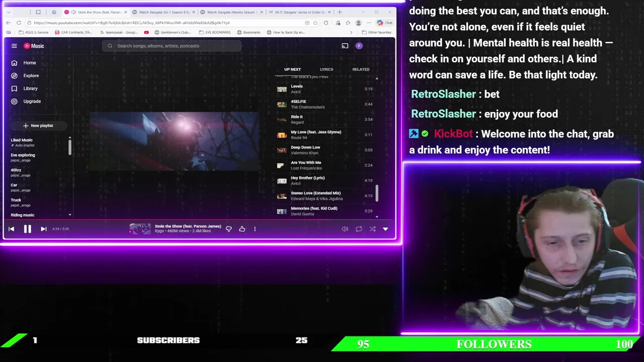The height and width of the screenshot is (362, 644).
Task: Open the purple profile avatar menu
Action: point(359,46)
